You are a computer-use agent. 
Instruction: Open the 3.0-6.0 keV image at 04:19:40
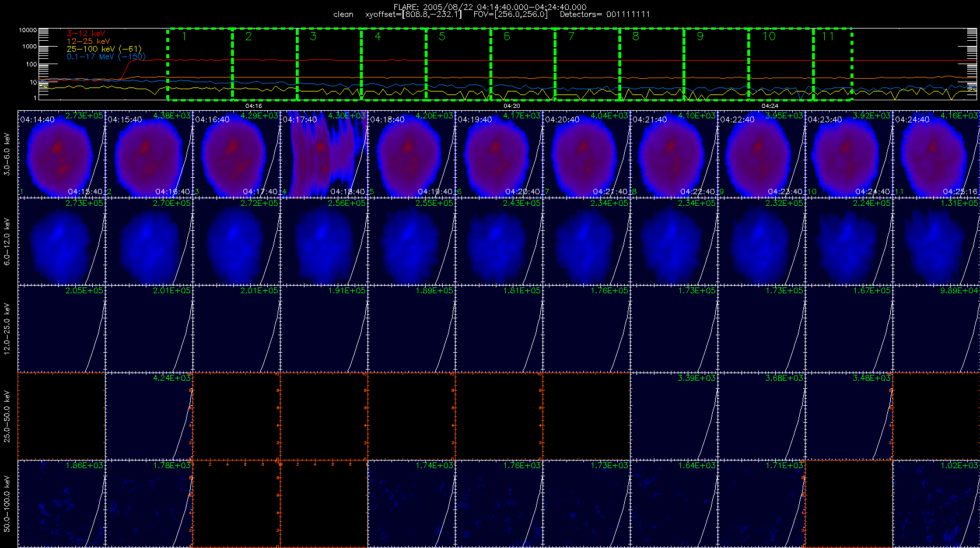pos(499,154)
